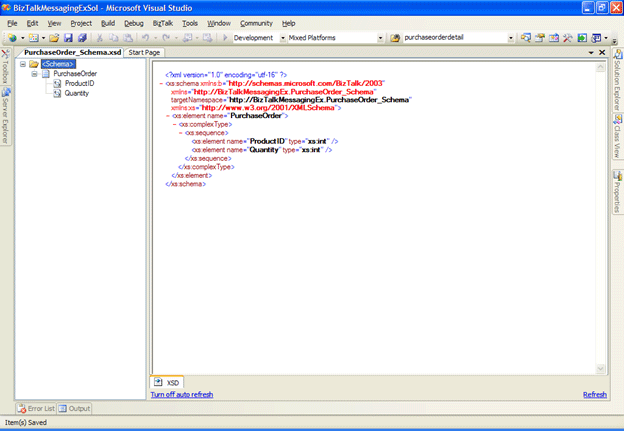624x431 pixels.
Task: Click XSD pane scroll up arrow
Action: [601, 67]
